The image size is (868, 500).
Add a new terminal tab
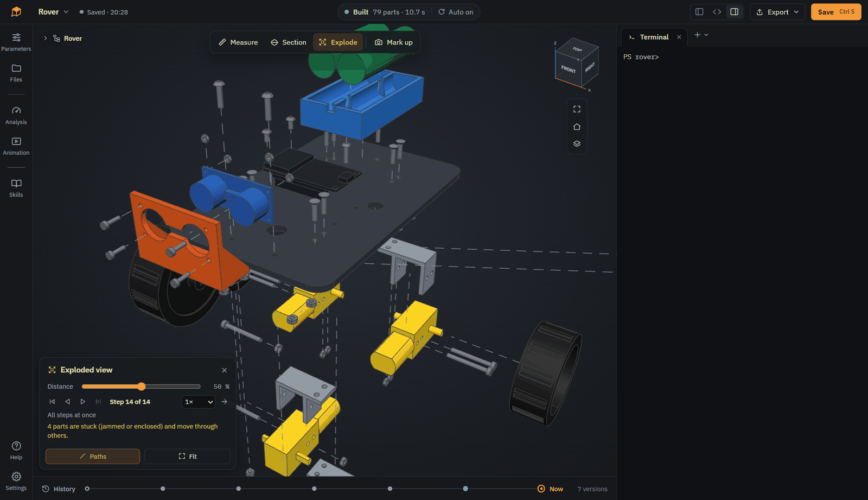click(x=697, y=35)
